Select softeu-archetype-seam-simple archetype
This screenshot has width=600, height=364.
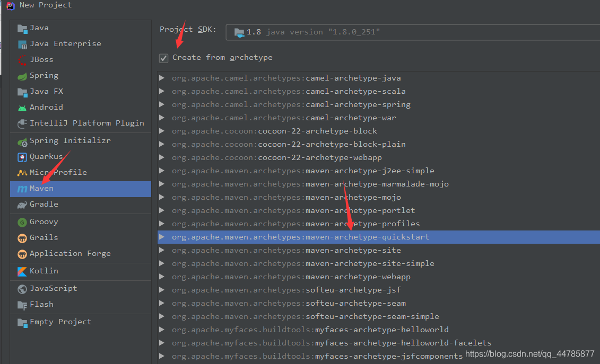click(x=379, y=316)
